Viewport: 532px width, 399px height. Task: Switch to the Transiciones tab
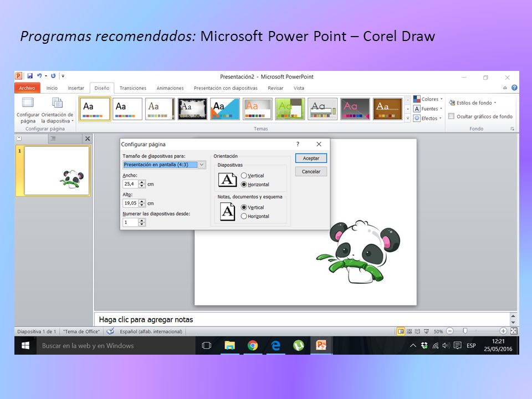pyautogui.click(x=132, y=88)
